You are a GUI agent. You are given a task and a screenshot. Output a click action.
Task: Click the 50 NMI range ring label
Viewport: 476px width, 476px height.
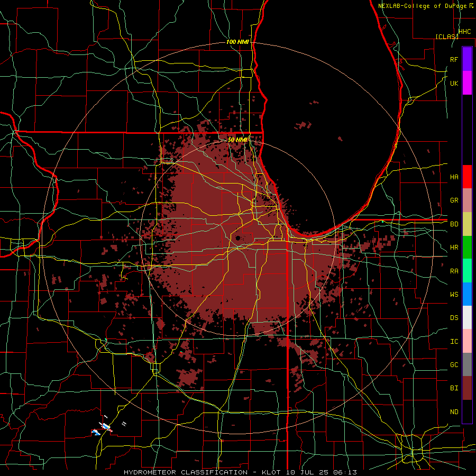(237, 140)
